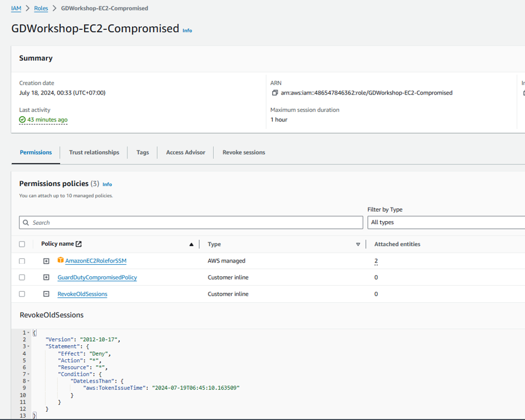This screenshot has height=420, width=525.
Task: Click the aws:TokenIssueTime timestamp value
Action: 196,388
